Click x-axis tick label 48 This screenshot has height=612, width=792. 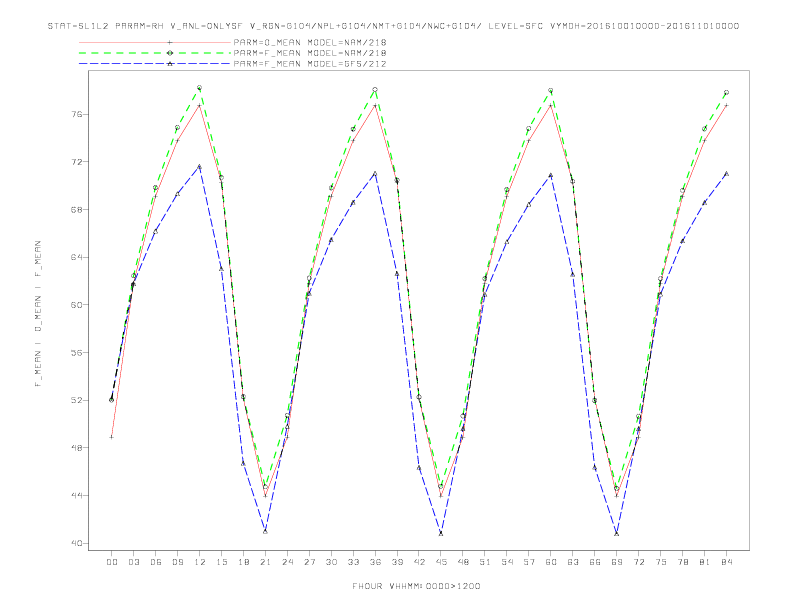pyautogui.click(x=463, y=562)
